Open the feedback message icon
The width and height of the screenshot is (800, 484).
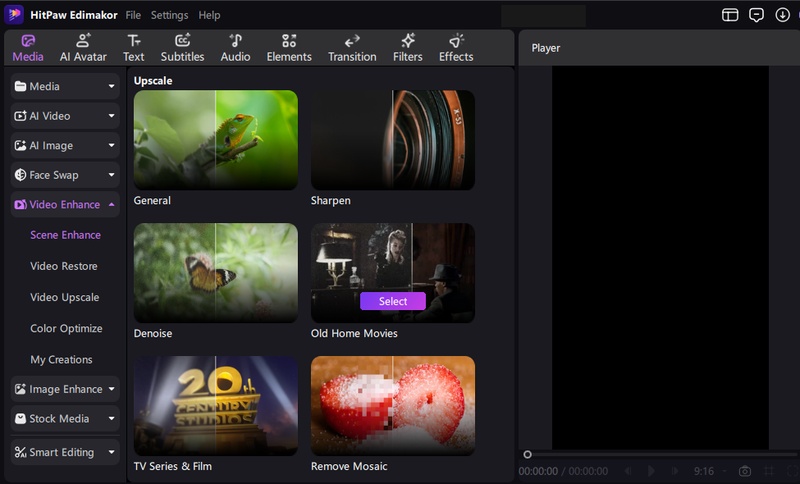coord(756,15)
